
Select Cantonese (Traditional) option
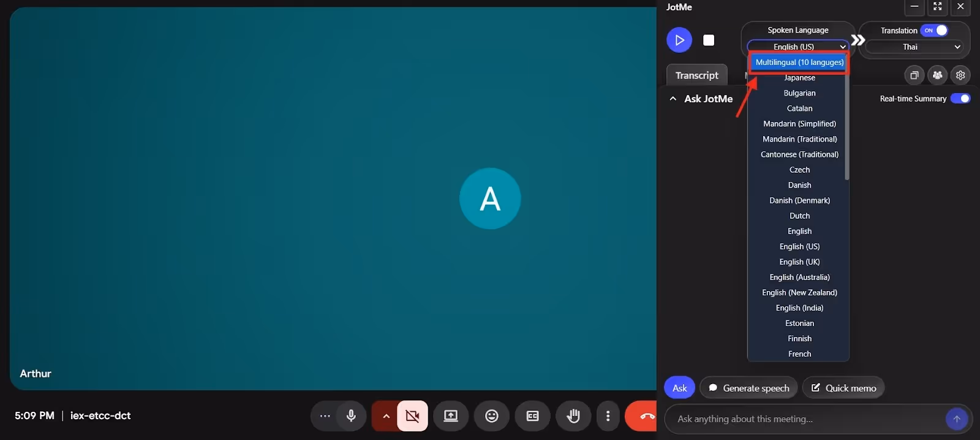click(799, 154)
